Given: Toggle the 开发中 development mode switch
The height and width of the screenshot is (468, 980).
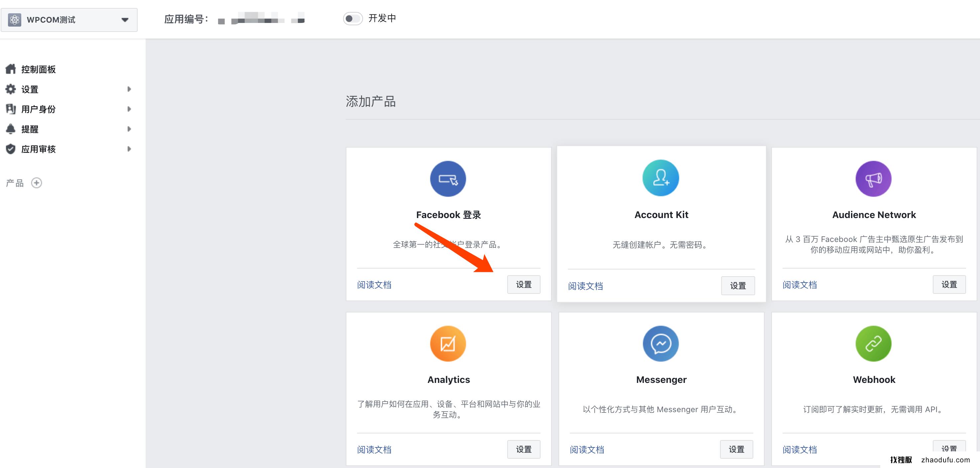Looking at the screenshot, I should tap(353, 18).
